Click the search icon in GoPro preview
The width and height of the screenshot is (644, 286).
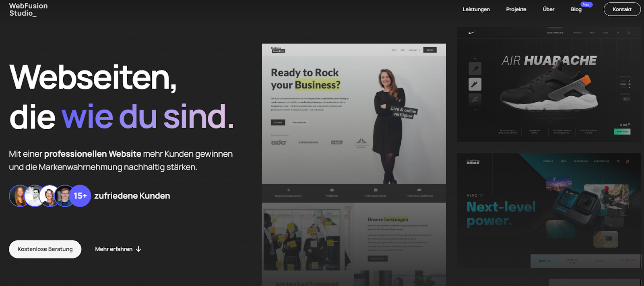618,161
